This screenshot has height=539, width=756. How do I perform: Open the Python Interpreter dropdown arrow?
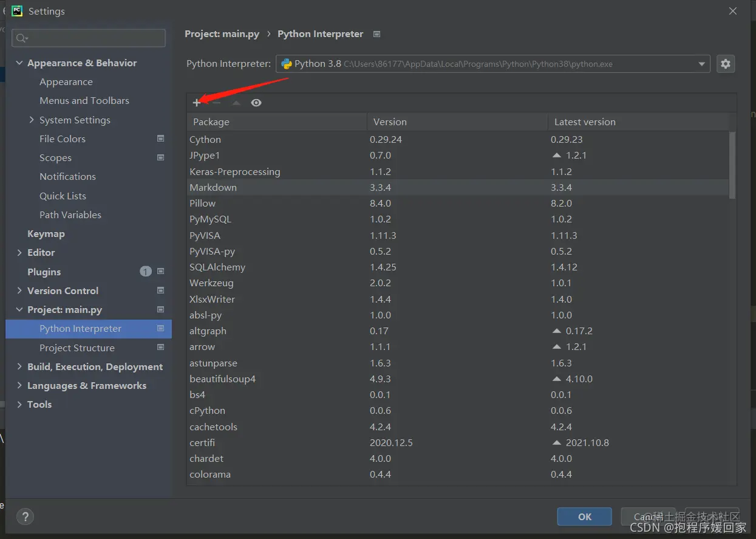click(x=702, y=64)
